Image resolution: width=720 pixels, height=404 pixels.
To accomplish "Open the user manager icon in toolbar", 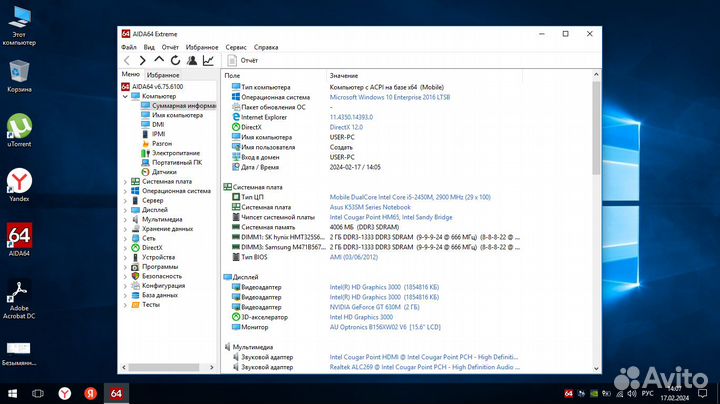I will pyautogui.click(x=192, y=60).
